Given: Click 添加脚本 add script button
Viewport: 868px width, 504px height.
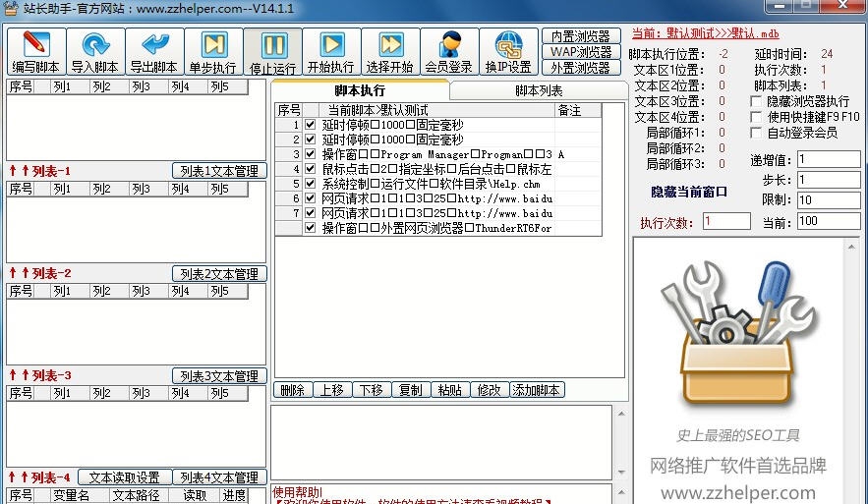Looking at the screenshot, I should point(537,390).
